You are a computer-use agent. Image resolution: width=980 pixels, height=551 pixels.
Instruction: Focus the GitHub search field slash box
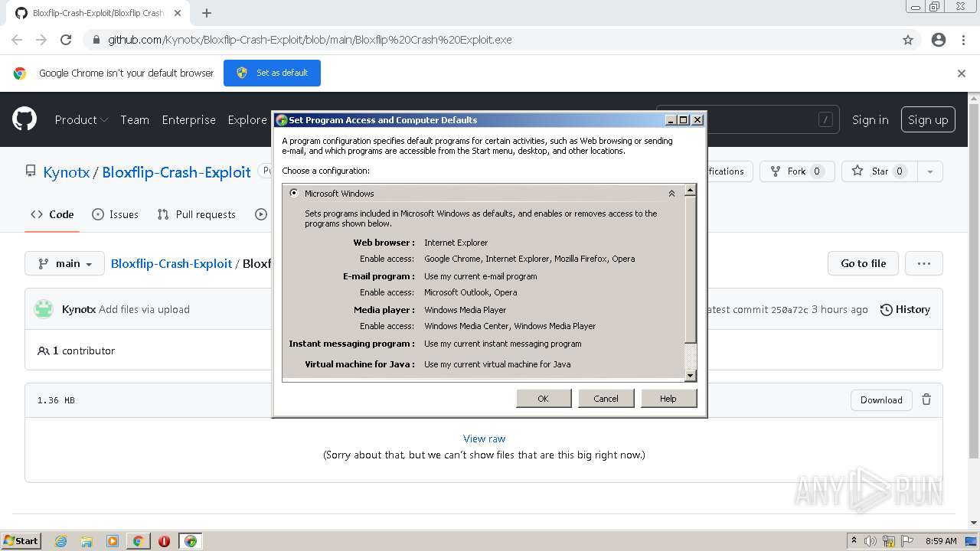pos(825,119)
